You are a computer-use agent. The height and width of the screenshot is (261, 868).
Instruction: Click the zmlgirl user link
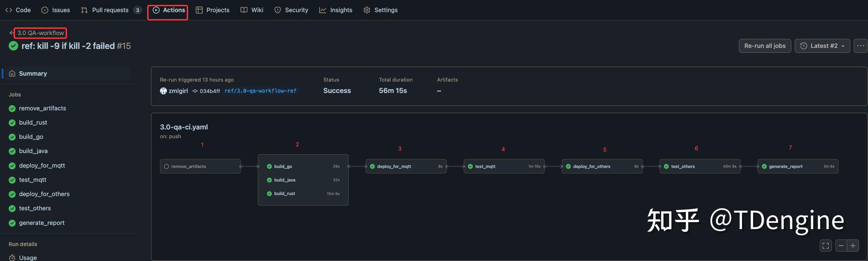coord(178,91)
